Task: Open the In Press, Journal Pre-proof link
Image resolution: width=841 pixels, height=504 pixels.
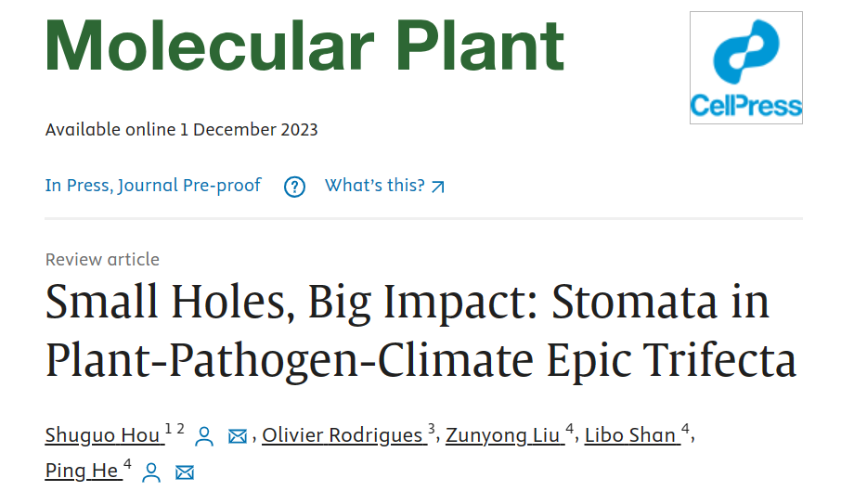Action: pyautogui.click(x=153, y=186)
